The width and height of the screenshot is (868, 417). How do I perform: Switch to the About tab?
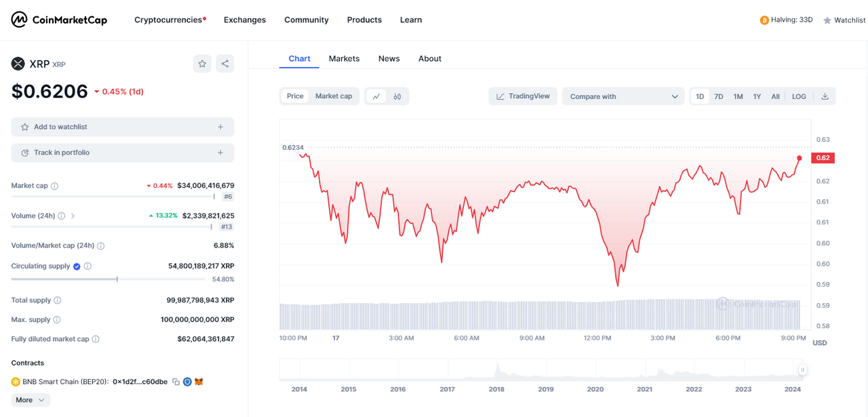coord(430,58)
